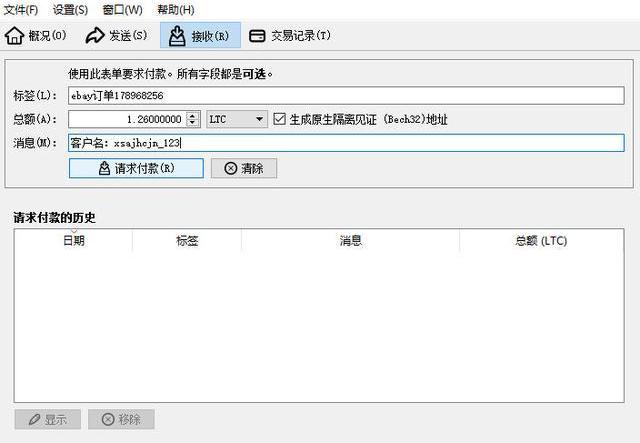Sort history by 日期 column

(x=73, y=240)
